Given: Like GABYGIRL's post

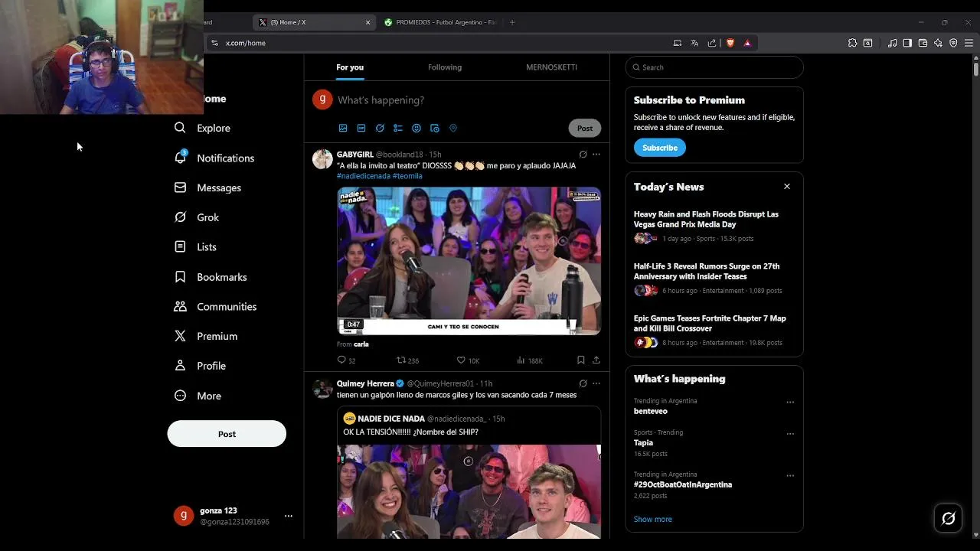Looking at the screenshot, I should click(468, 360).
